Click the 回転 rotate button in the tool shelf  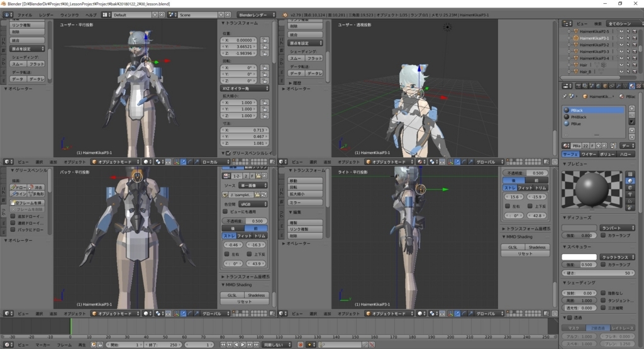click(305, 187)
